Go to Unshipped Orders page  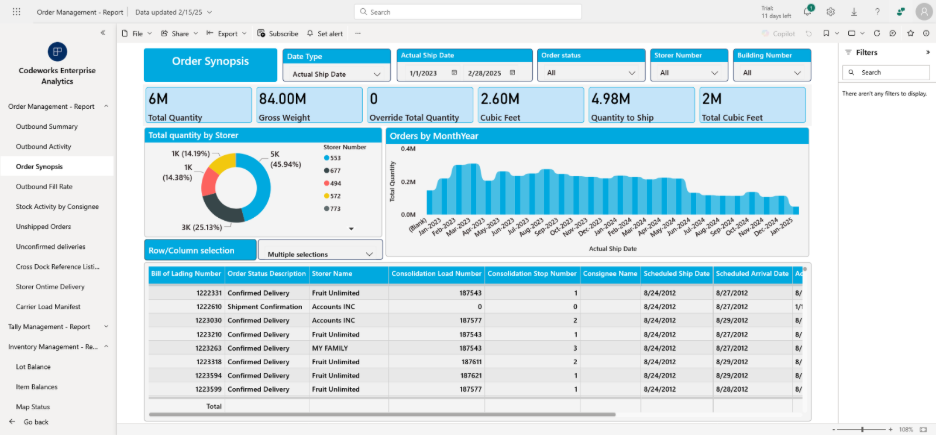[x=44, y=226]
